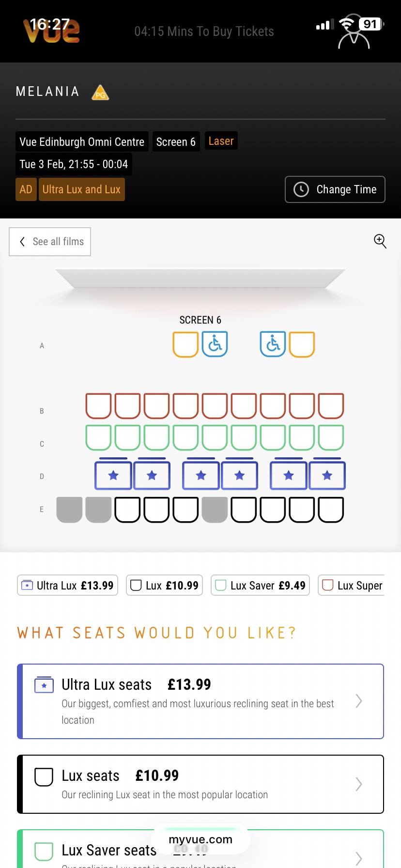401x868 pixels.
Task: Select the last available black seat in row E
Action: (x=331, y=510)
